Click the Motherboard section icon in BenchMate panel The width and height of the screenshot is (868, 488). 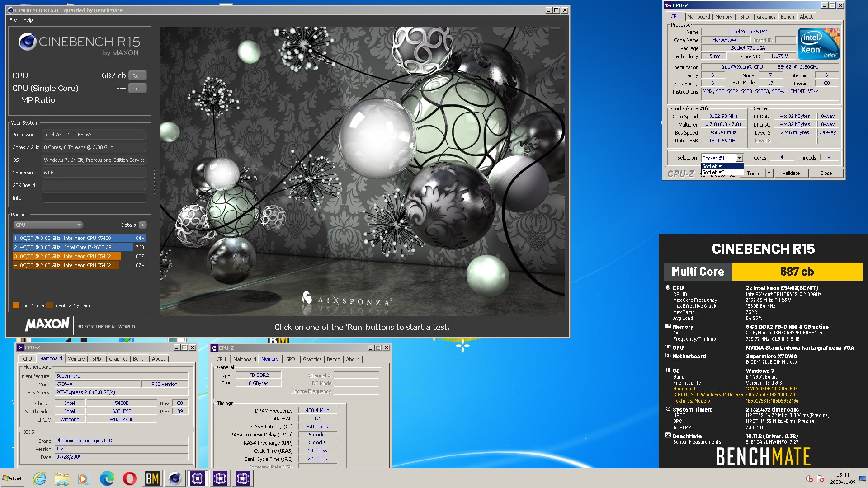(x=668, y=356)
